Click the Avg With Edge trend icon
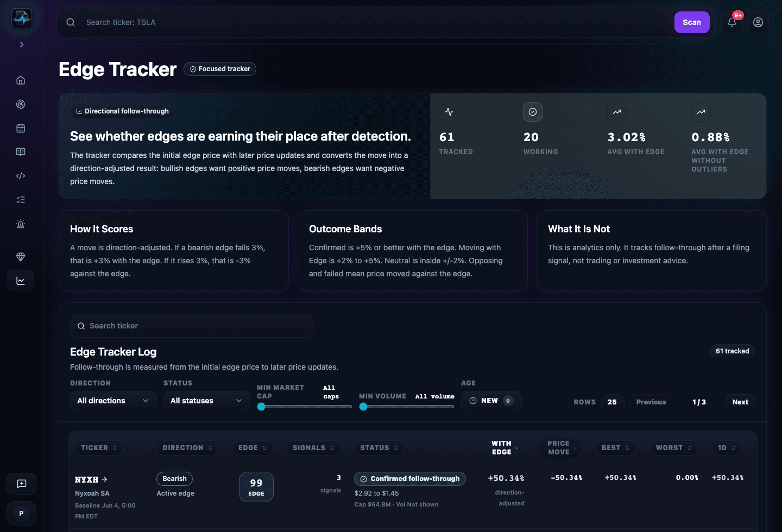 pos(617,112)
